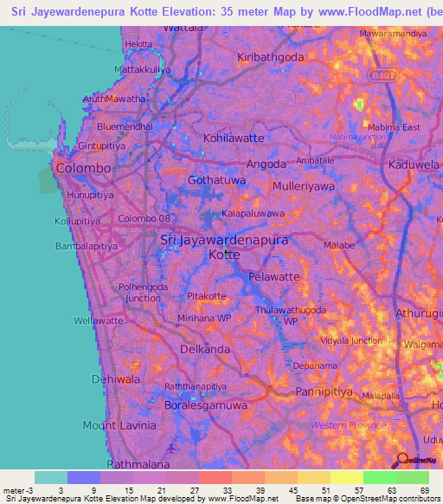Screen dimensions: 443x504
Task: Click the Angoda label
Action: point(266,165)
